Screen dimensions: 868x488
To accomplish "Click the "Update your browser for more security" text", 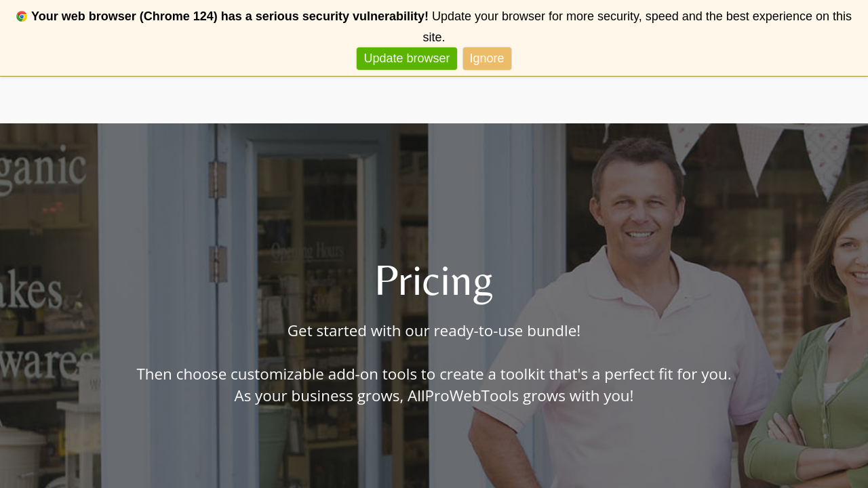I will (x=536, y=16).
